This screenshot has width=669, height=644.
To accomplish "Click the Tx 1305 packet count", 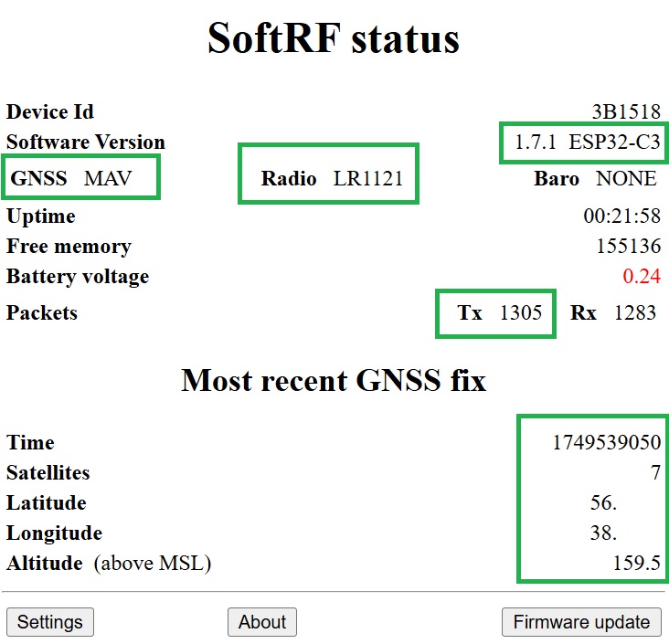I will point(500,312).
